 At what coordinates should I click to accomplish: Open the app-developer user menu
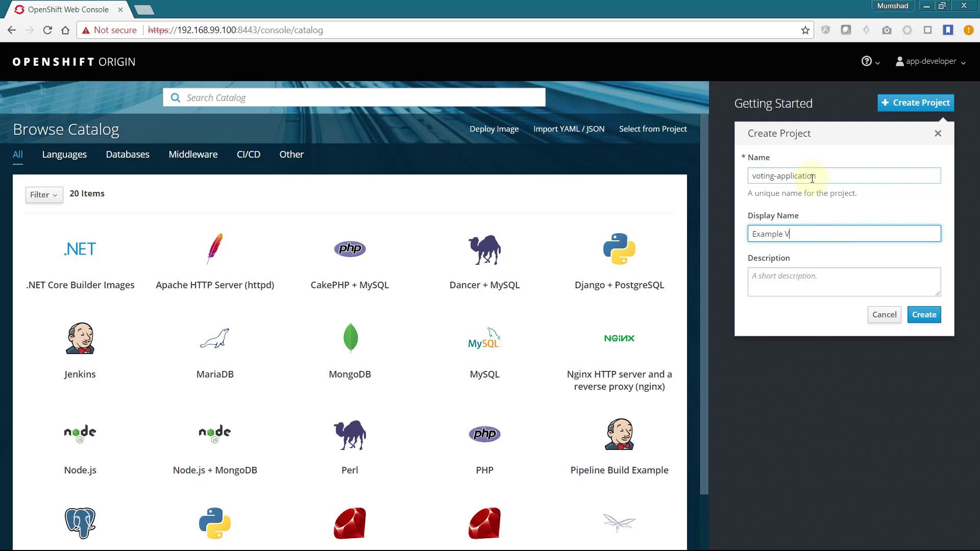(931, 62)
